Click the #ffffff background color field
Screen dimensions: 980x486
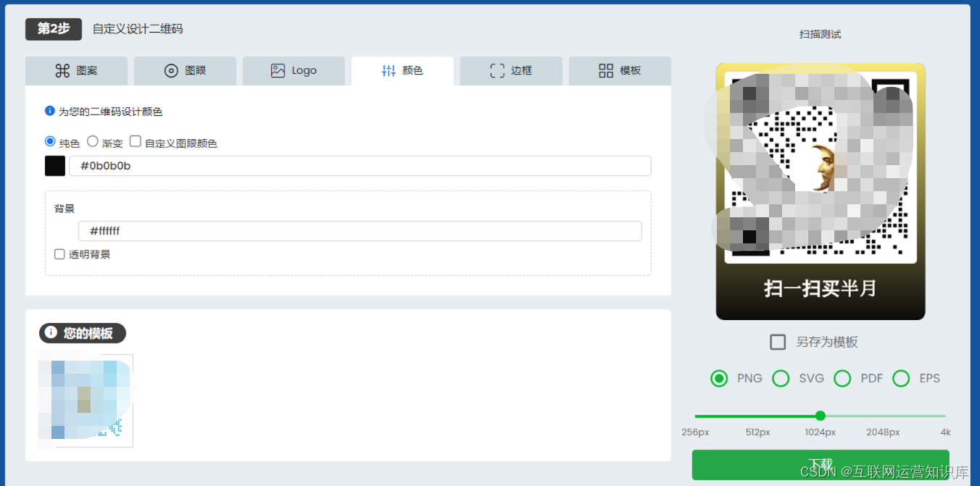point(360,231)
